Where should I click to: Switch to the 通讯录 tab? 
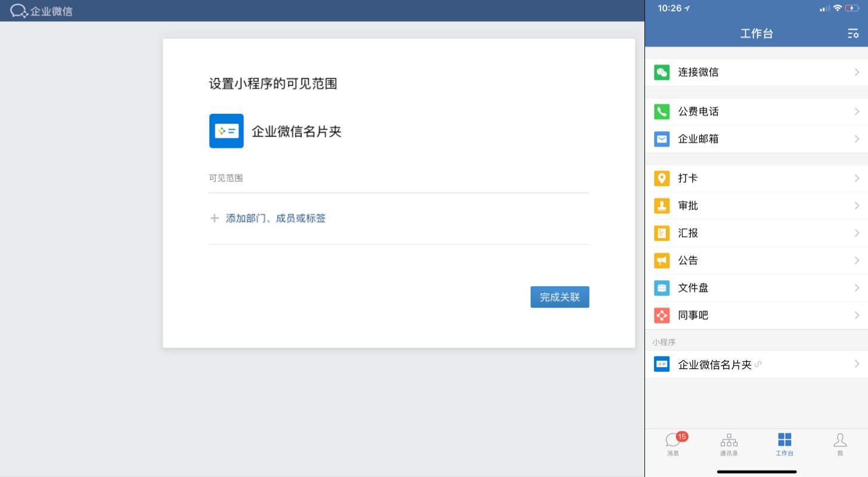(728, 444)
